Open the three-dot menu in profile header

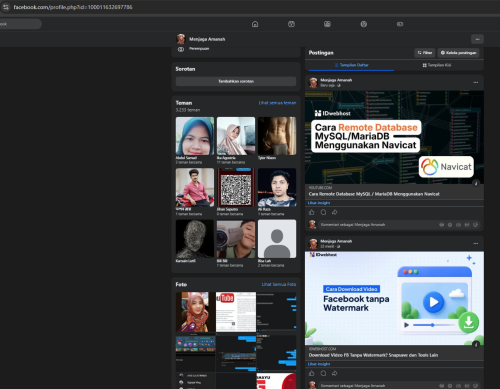click(x=477, y=39)
